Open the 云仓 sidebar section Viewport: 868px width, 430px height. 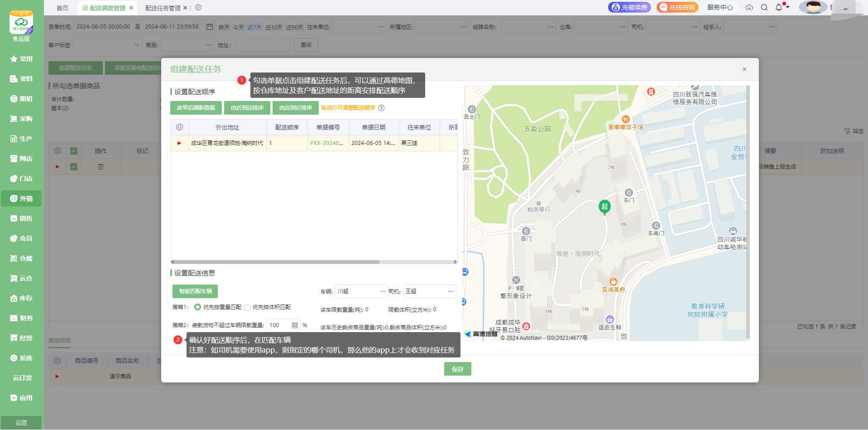[x=21, y=278]
